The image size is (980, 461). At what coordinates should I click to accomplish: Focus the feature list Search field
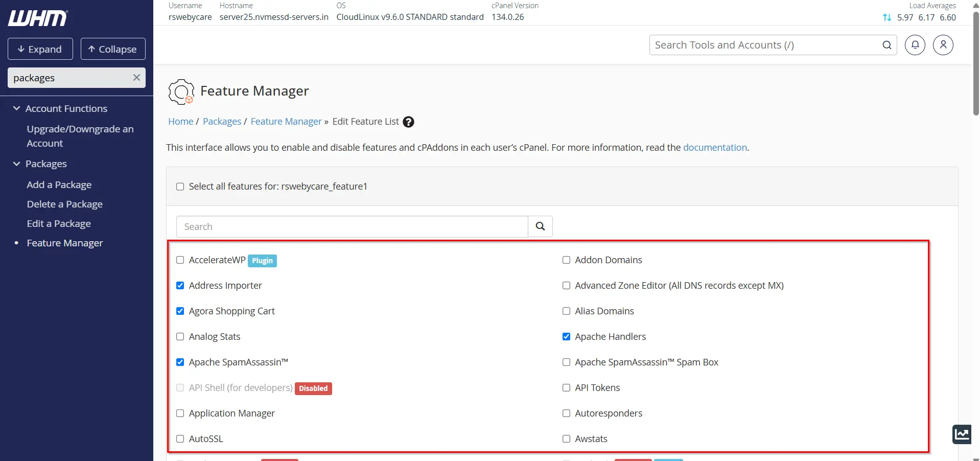click(x=352, y=226)
